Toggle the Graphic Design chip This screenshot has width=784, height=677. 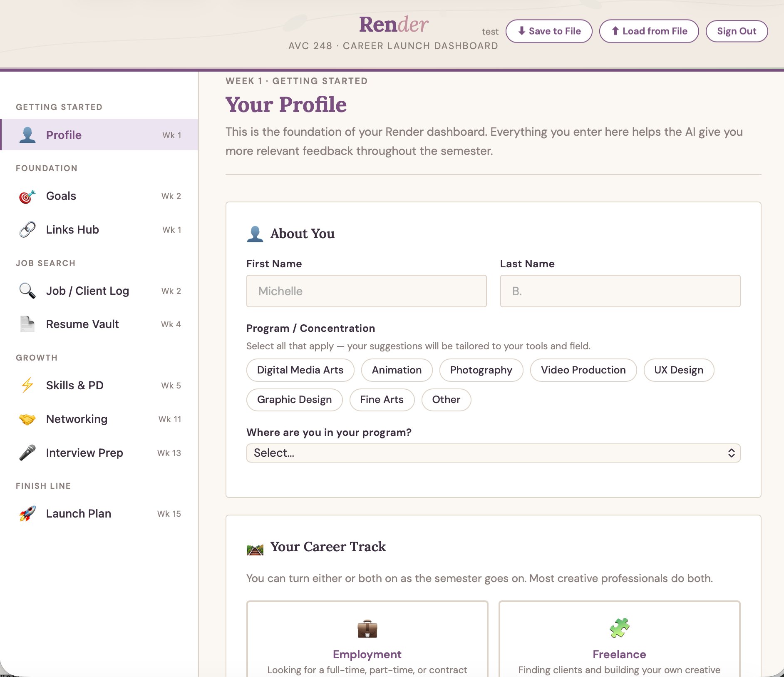295,400
